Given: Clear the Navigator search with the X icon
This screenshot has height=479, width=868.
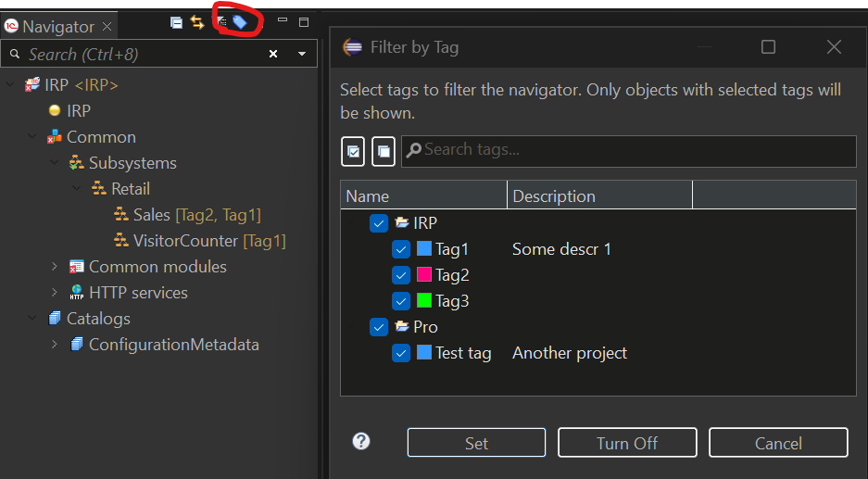Looking at the screenshot, I should (x=273, y=54).
